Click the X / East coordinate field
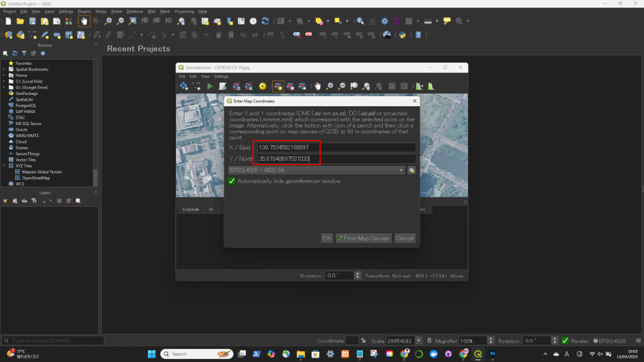The image size is (644, 362). pos(336,148)
